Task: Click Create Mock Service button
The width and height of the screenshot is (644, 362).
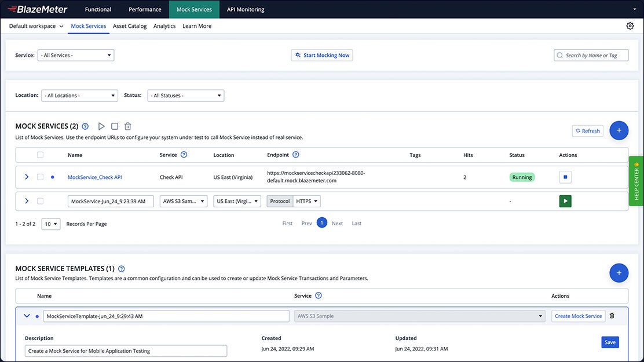Action: click(x=579, y=316)
